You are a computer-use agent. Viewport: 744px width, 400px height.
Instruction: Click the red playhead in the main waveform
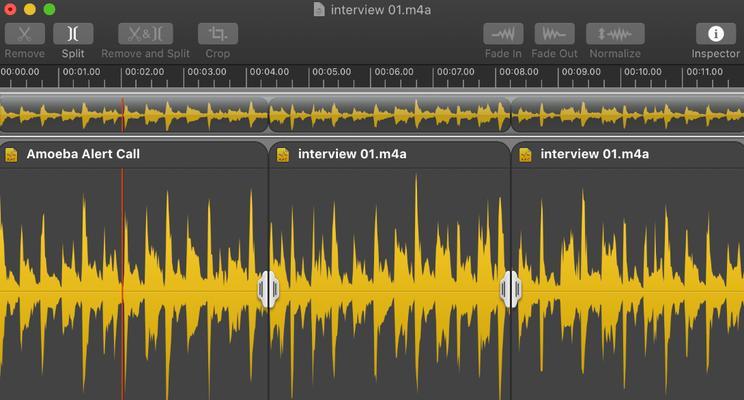point(123,285)
